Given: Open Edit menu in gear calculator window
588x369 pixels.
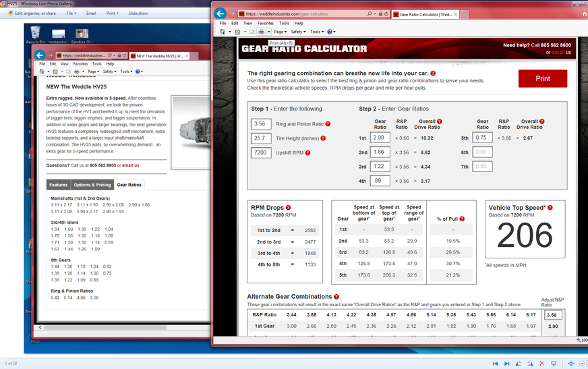Looking at the screenshot, I should pos(235,23).
